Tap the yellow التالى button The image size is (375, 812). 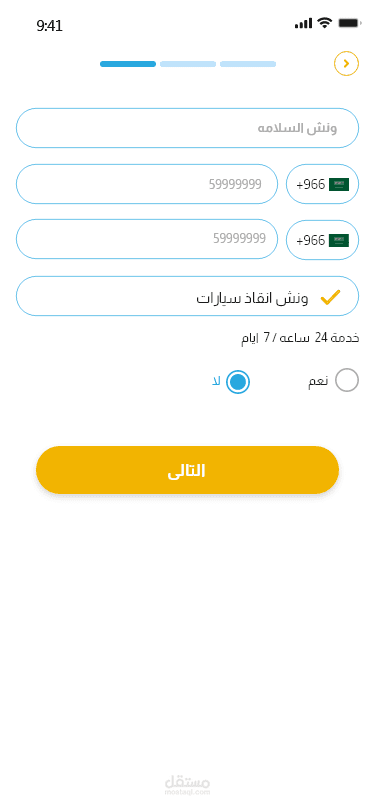point(188,470)
